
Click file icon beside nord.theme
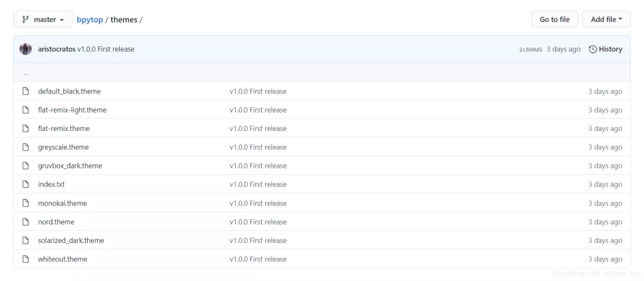click(x=26, y=222)
